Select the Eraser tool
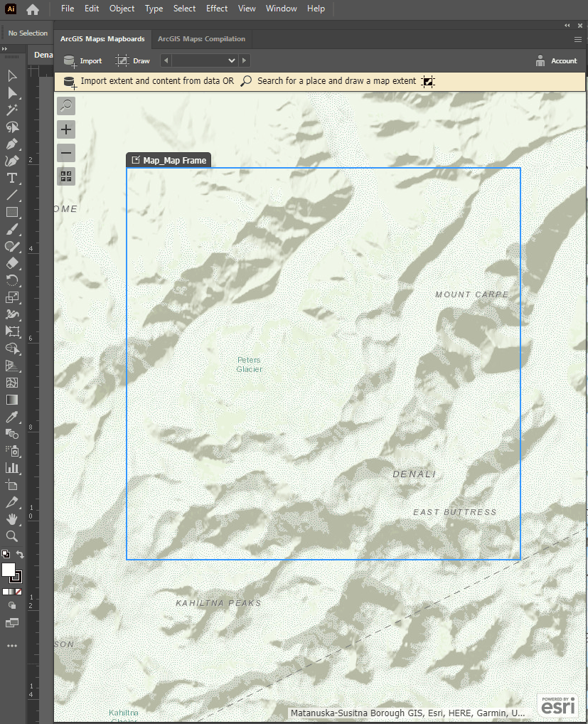The image size is (588, 724). coord(11,263)
